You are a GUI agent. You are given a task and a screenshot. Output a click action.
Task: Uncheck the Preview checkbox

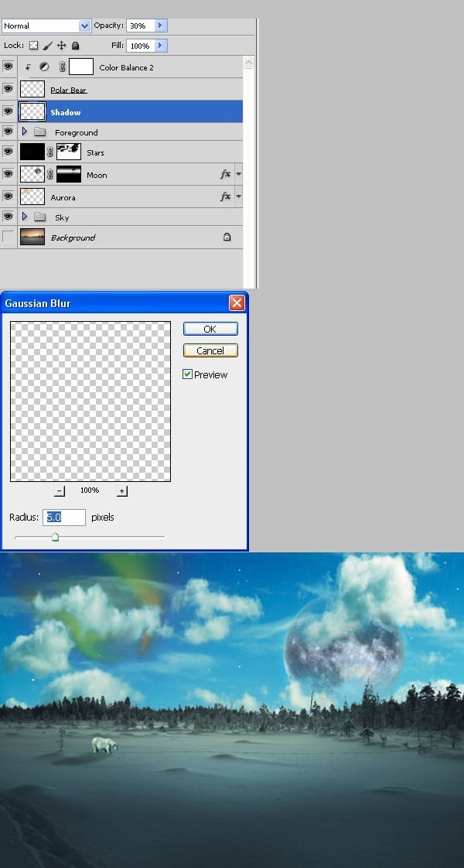point(187,374)
